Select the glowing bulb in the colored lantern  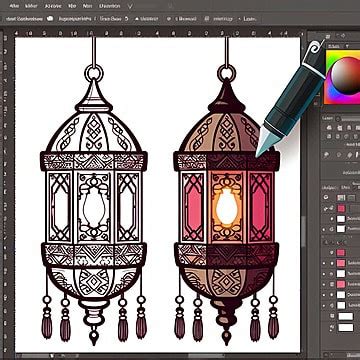click(226, 206)
